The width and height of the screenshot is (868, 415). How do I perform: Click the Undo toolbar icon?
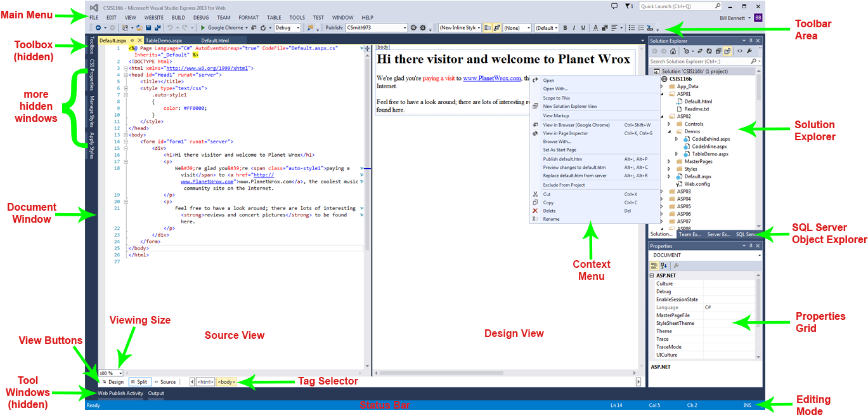click(170, 28)
